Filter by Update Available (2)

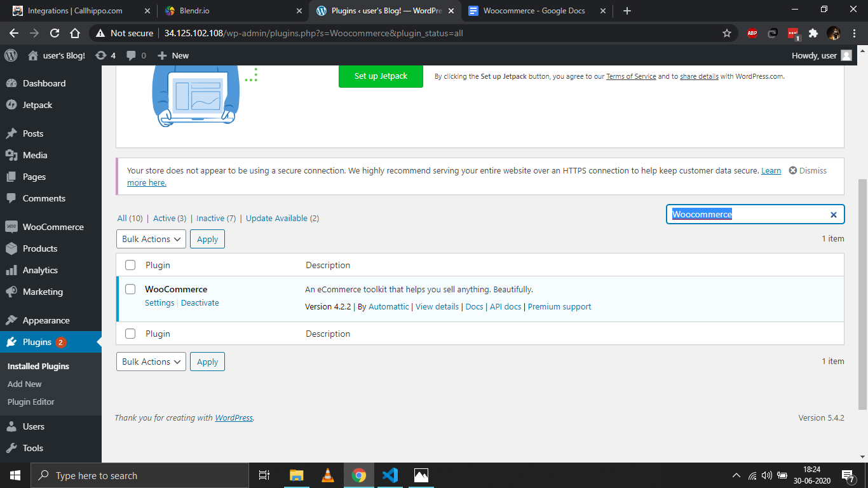pos(283,218)
